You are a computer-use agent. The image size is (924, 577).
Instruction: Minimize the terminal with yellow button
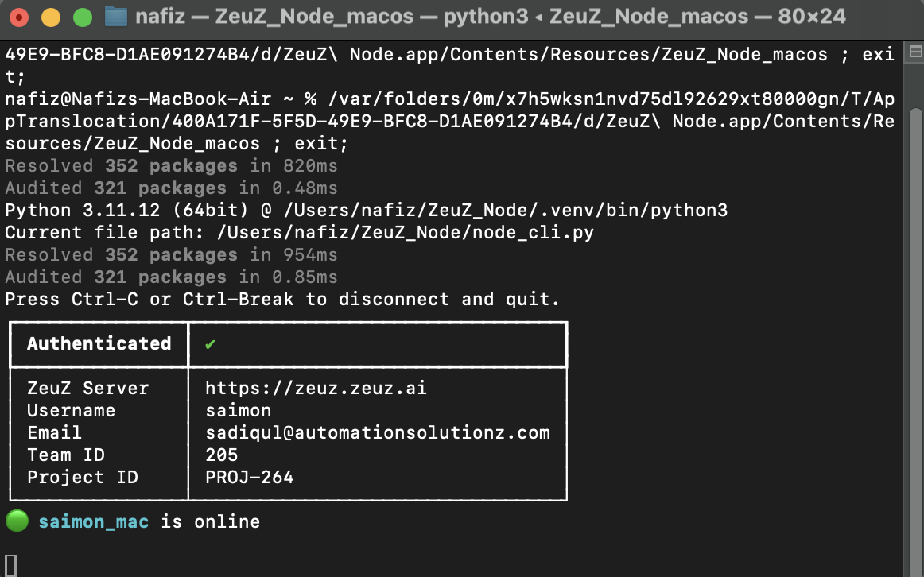(x=51, y=17)
